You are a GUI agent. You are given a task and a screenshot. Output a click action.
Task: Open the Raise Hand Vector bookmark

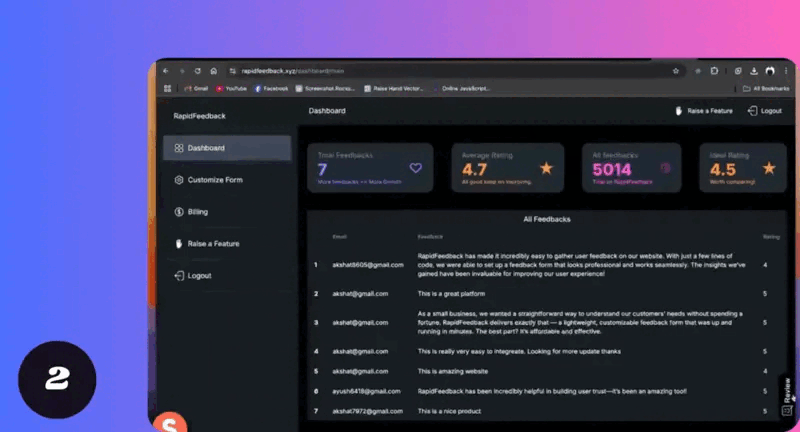(393, 89)
